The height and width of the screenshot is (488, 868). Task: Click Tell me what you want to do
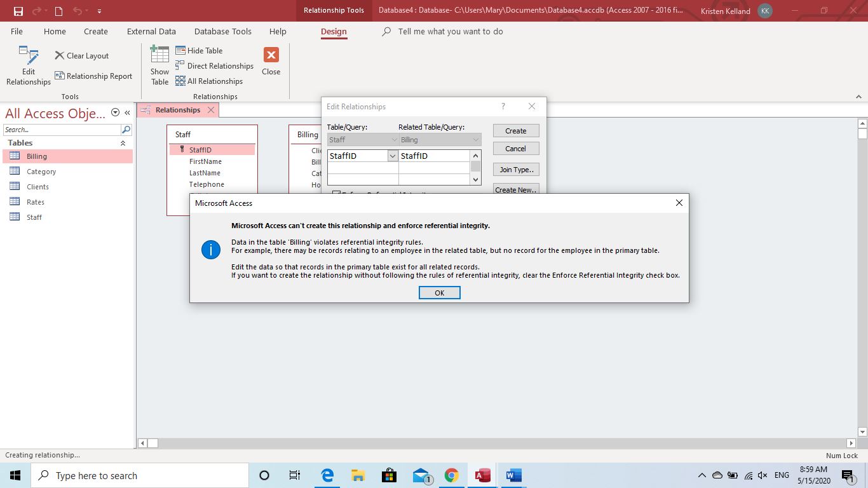(450, 31)
